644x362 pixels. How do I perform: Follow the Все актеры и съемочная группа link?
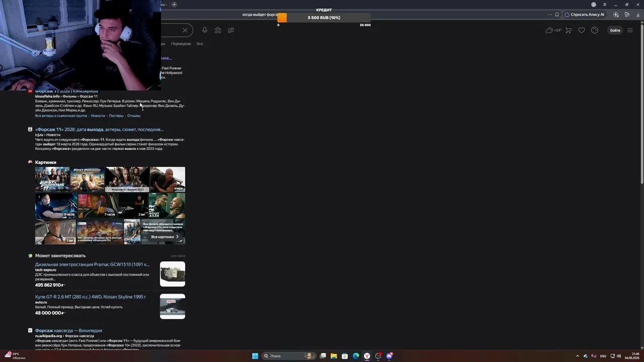click(61, 116)
